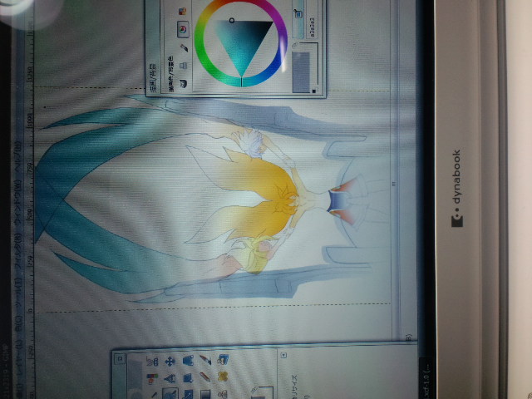Image resolution: width=532 pixels, height=399 pixels.
Task: Click the hue ring marker on color wheel
Action: coord(241,81)
